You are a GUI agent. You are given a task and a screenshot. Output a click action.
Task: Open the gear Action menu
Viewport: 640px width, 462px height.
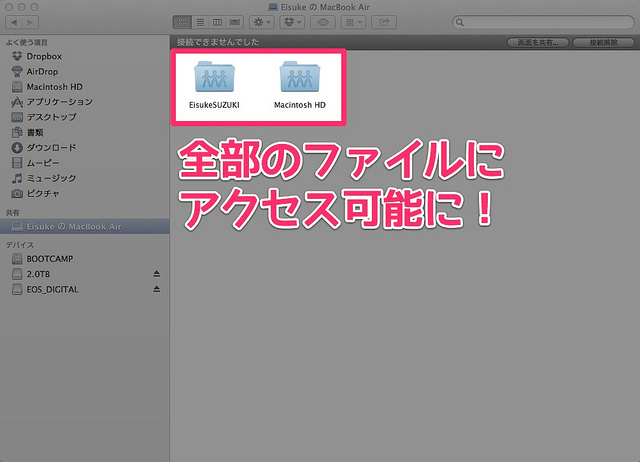pyautogui.click(x=262, y=22)
